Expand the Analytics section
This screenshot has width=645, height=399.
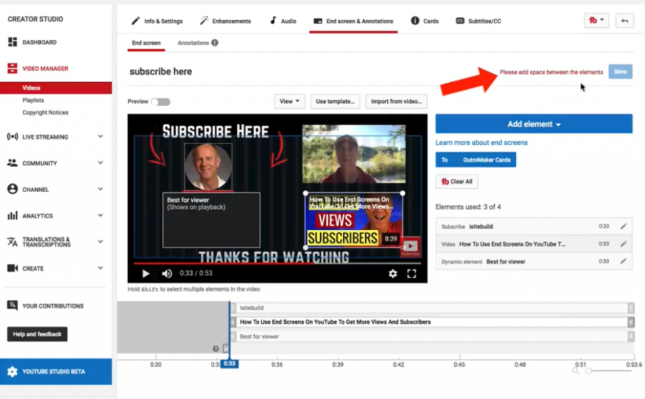coord(100,216)
